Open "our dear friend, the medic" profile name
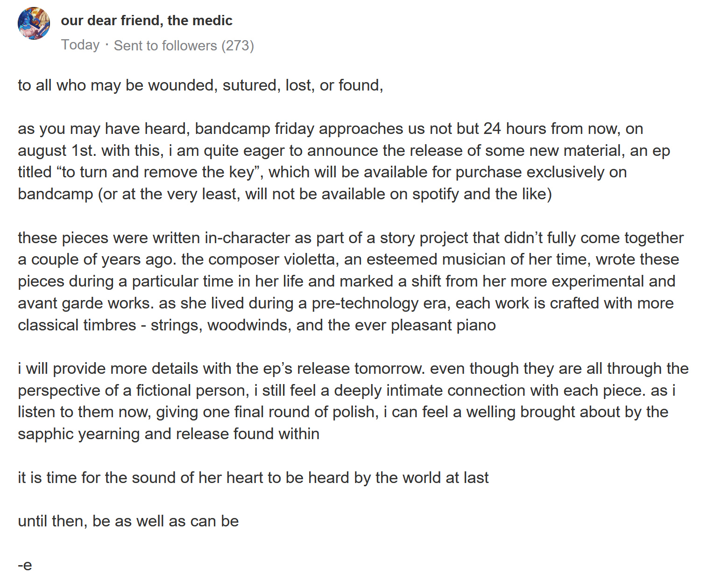The image size is (707, 588). (146, 21)
